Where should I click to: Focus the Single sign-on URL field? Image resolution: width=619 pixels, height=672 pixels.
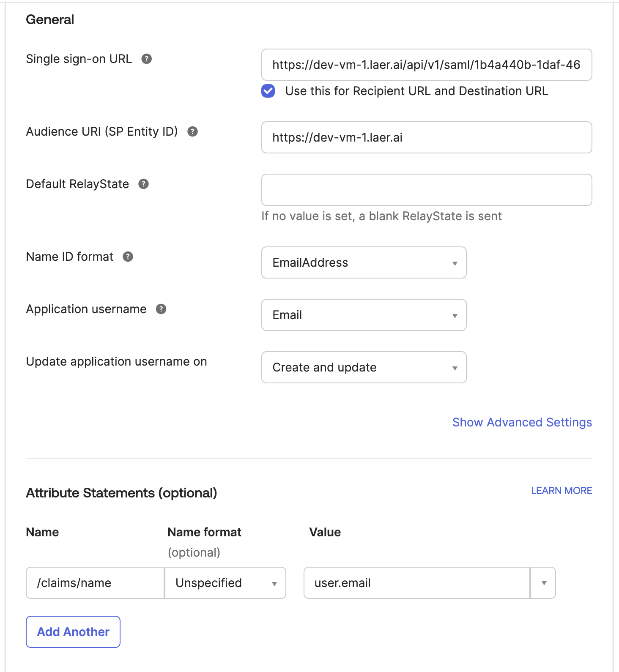click(x=427, y=65)
